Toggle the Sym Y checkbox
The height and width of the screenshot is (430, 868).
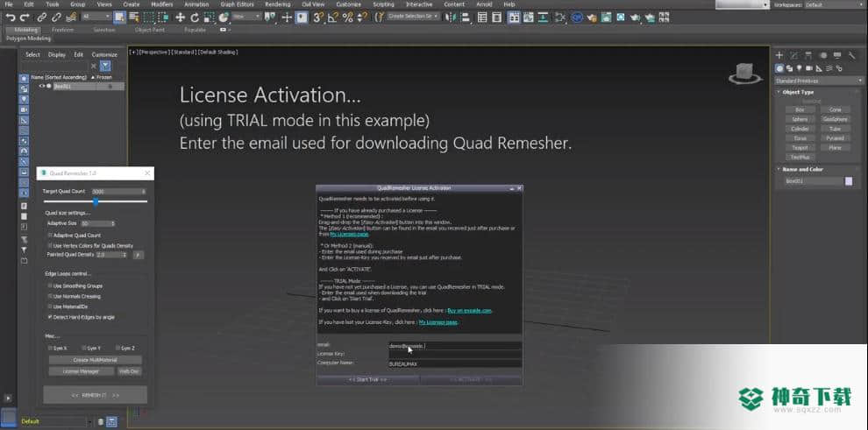[x=83, y=349]
